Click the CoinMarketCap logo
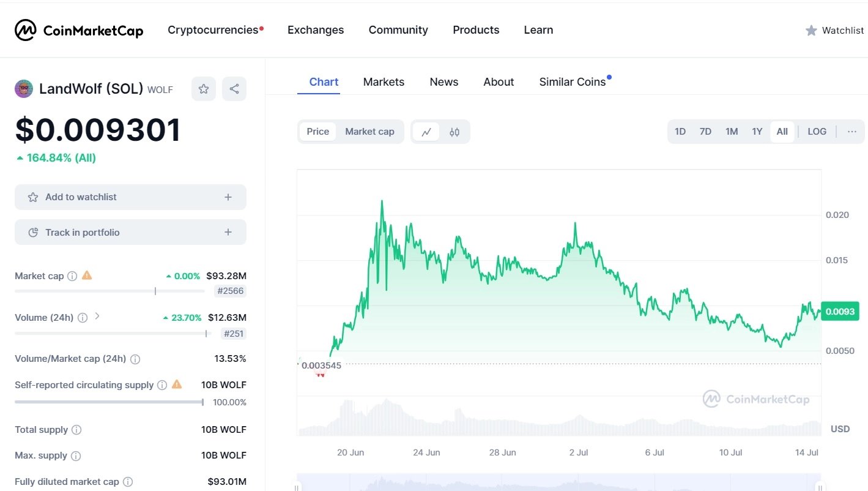Image resolution: width=868 pixels, height=491 pixels. click(x=79, y=30)
